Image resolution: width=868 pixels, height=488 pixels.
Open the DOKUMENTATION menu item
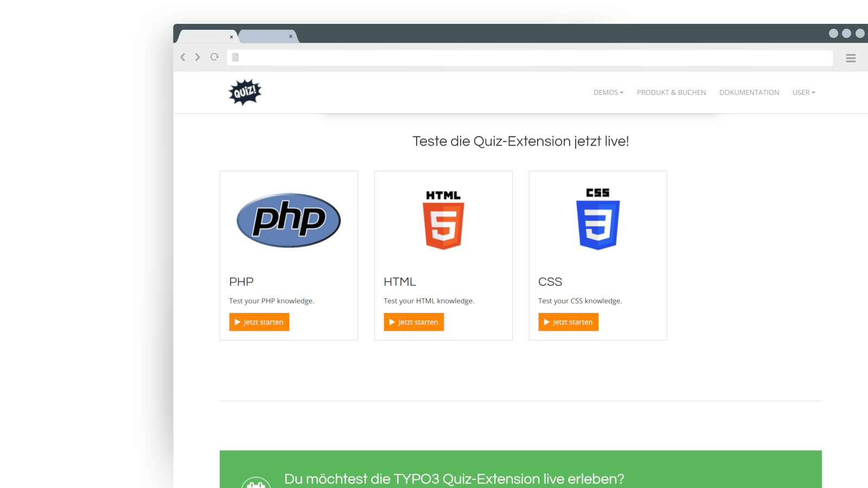click(x=749, y=92)
